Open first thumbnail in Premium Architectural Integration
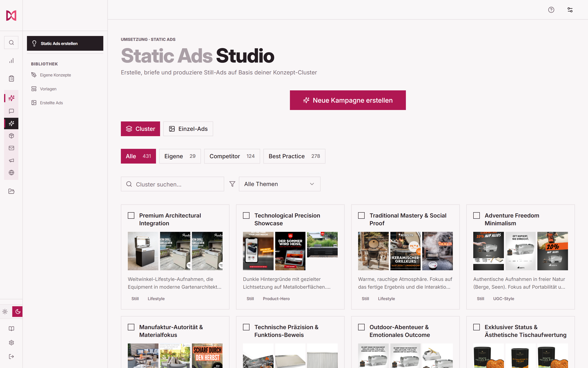 (x=143, y=251)
